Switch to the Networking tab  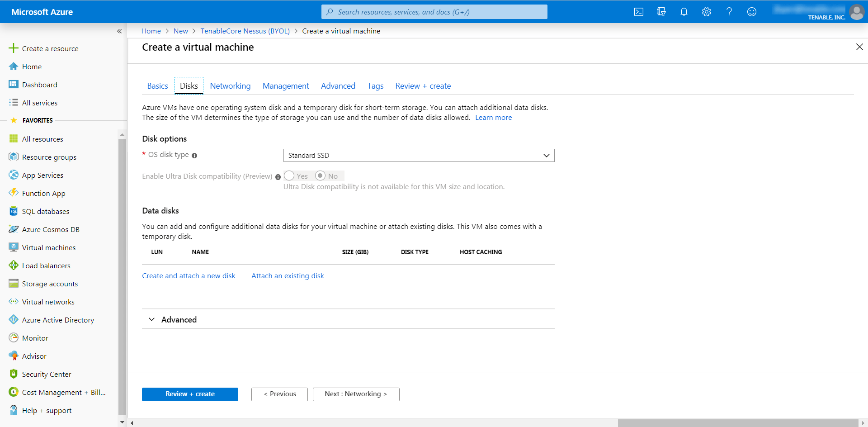pyautogui.click(x=230, y=85)
